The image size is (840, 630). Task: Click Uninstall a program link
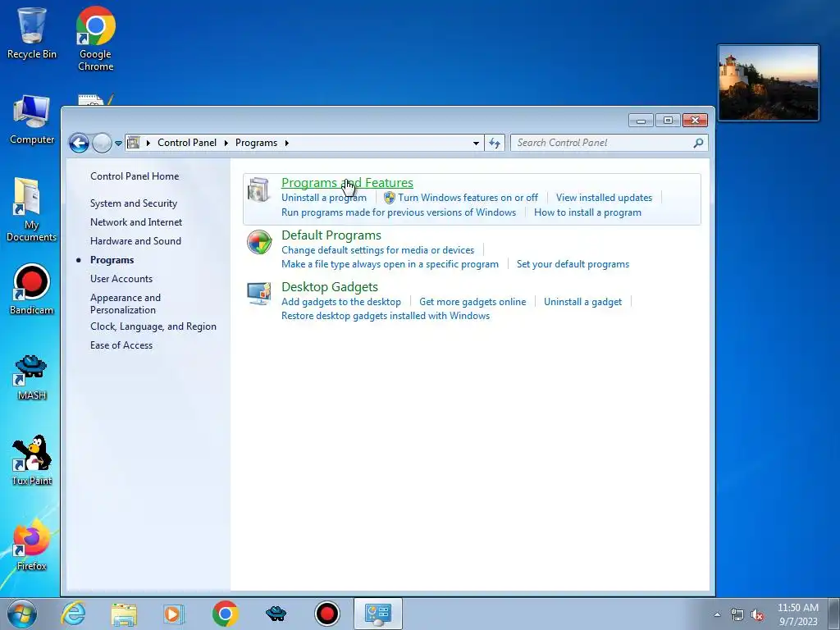coord(324,198)
